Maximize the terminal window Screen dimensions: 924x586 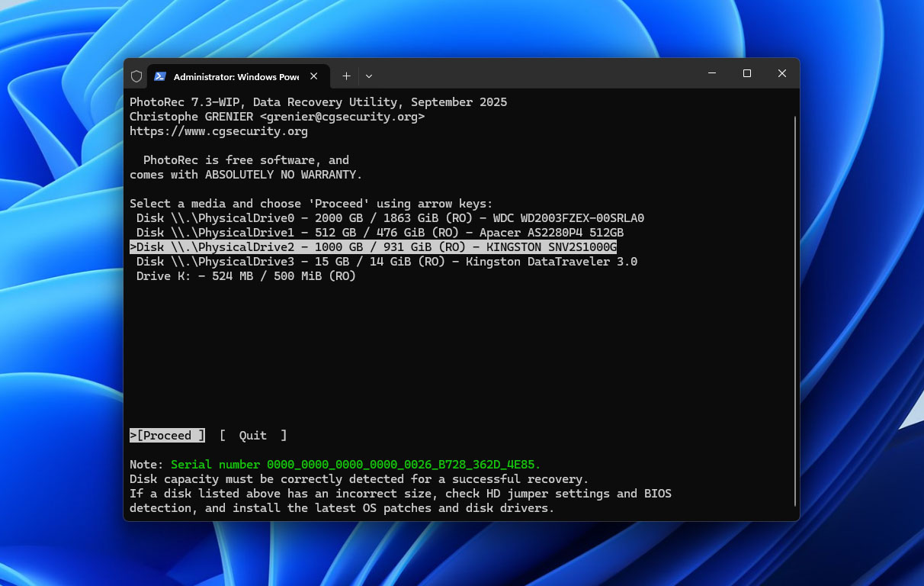(x=747, y=73)
